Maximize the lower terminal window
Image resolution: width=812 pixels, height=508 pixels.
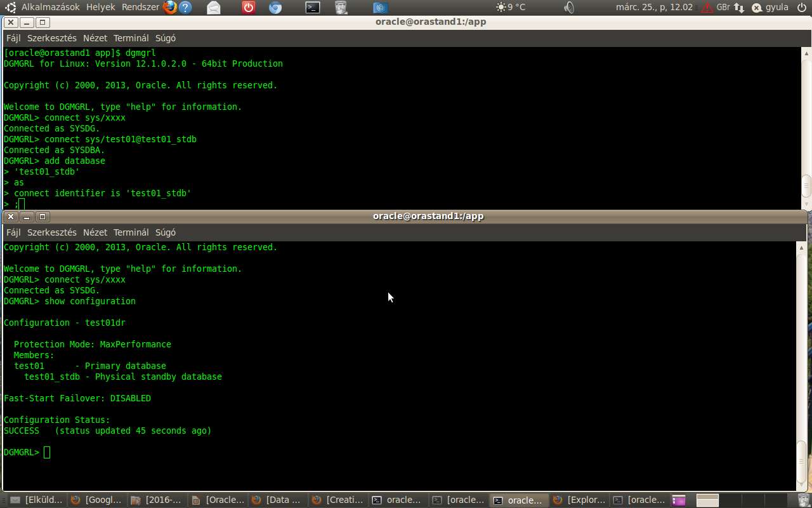tap(43, 217)
